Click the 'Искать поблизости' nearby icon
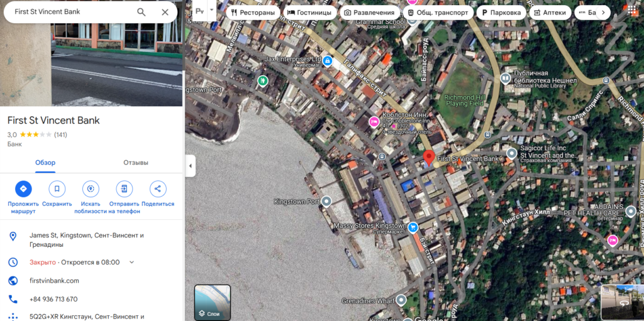Image resolution: width=644 pixels, height=321 pixels. coord(91,188)
